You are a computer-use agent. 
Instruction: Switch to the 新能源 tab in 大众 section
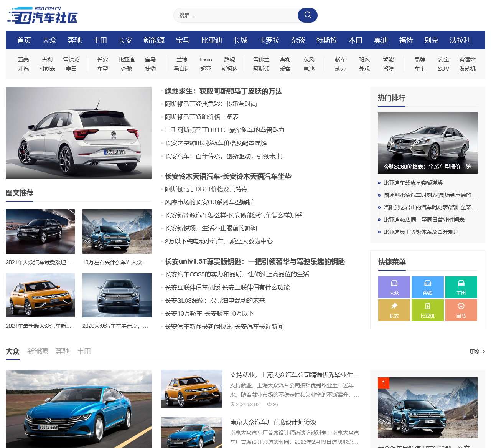pos(37,351)
